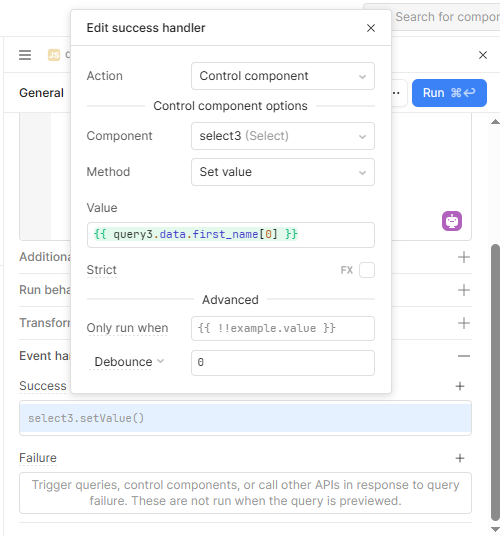Add a new Failure event handler
Screen dimensions: 500x536
460,458
